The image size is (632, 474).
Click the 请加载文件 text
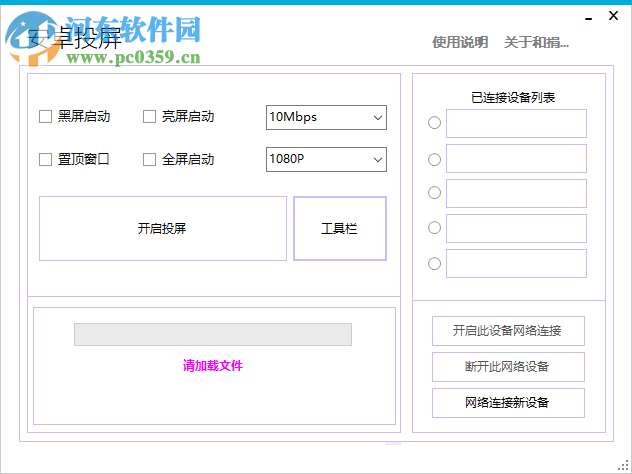point(213,366)
